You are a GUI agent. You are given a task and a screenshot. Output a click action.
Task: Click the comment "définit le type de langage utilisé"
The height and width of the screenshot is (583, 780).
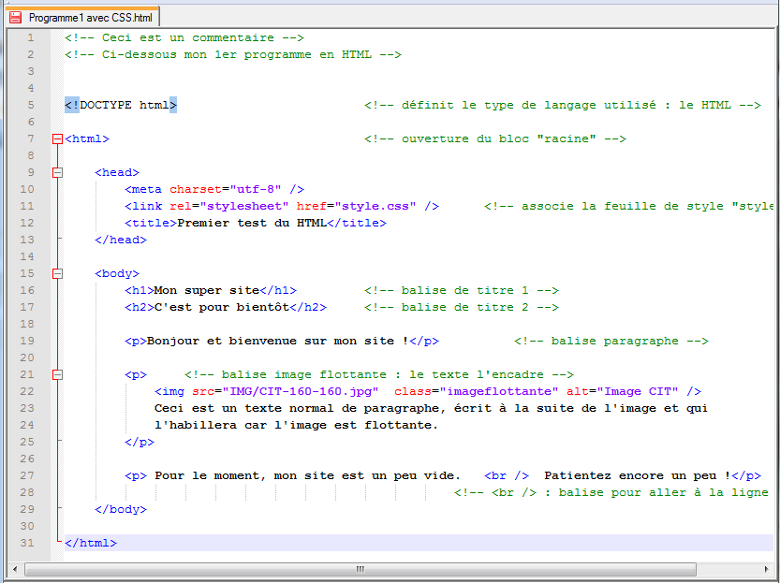pyautogui.click(x=563, y=105)
